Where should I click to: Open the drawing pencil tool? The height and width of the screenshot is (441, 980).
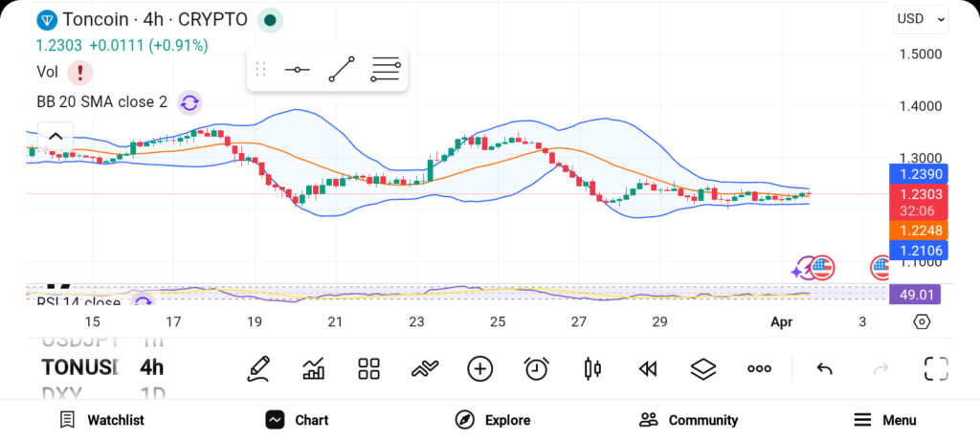(x=258, y=368)
